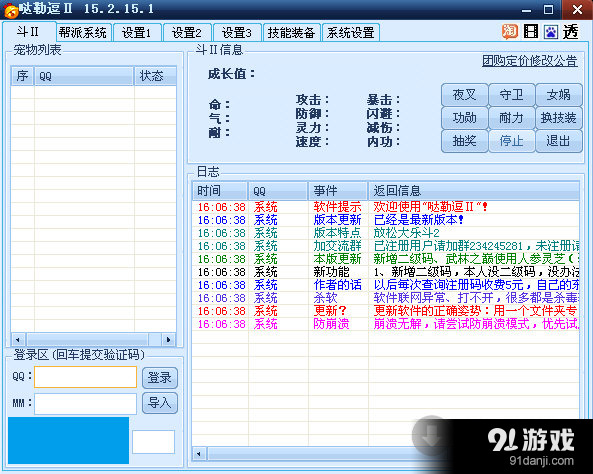Click the QQ column header in log
Image resolution: width=593 pixels, height=474 pixels.
coord(278,191)
